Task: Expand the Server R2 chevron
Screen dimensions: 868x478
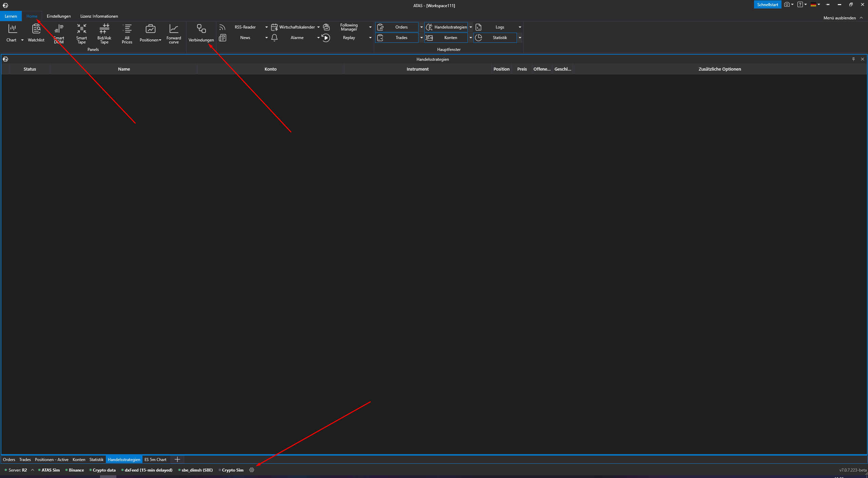Action: coord(33,470)
